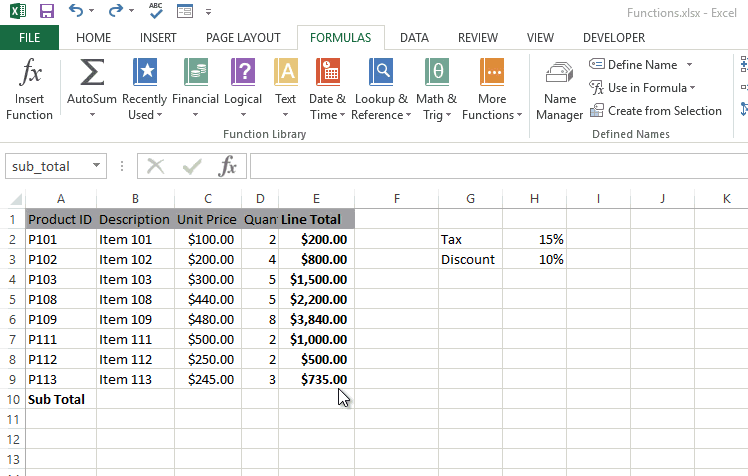Open the FILE backstage menu
Screen dimensions: 748x476
click(30, 38)
